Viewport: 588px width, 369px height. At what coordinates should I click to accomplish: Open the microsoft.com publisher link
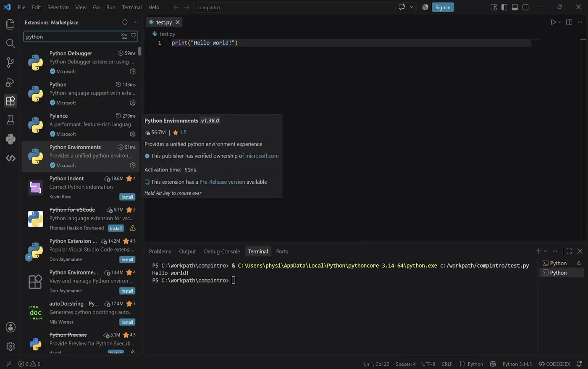[262, 156]
